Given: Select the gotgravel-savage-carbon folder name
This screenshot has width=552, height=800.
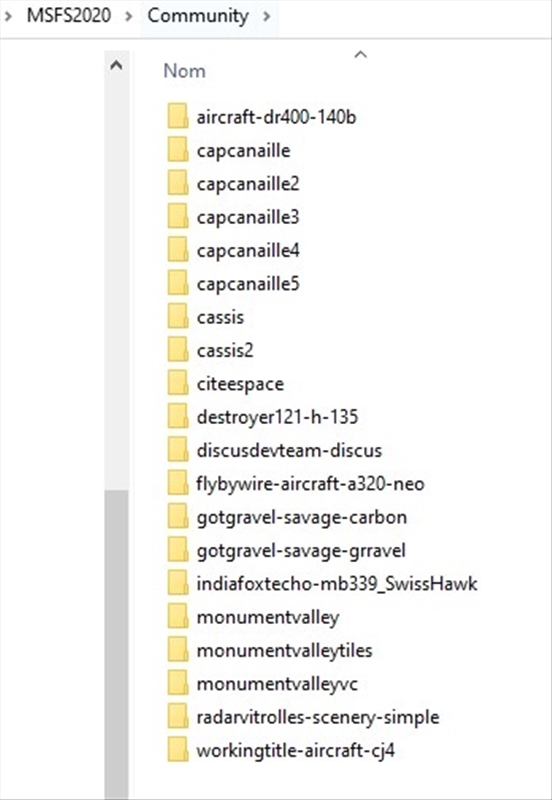Looking at the screenshot, I should pos(302,517).
